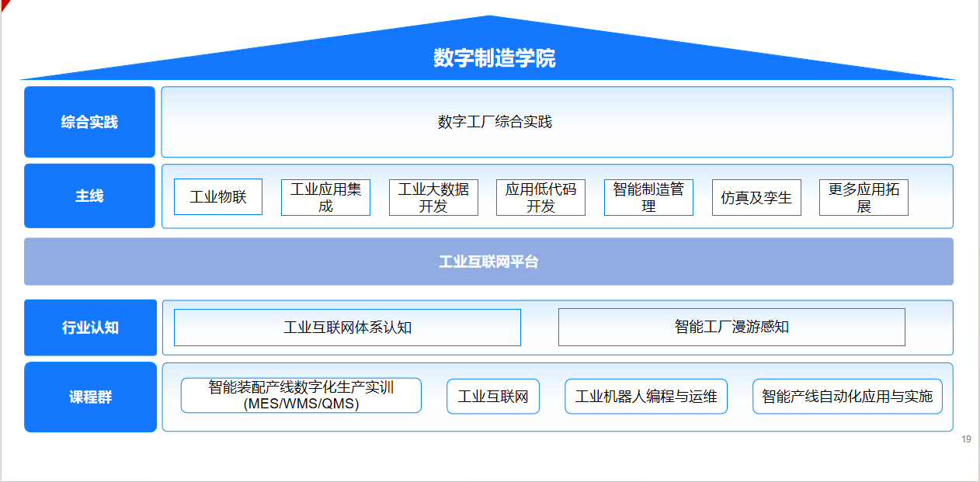Click the 行业认知 blue label block
The height and width of the screenshot is (482, 980).
click(90, 328)
